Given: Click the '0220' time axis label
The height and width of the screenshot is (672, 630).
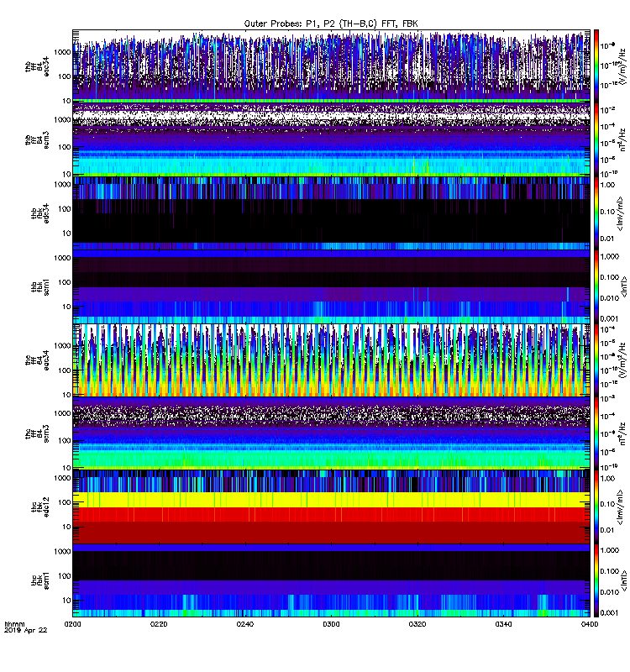Looking at the screenshot, I should 159,624.
